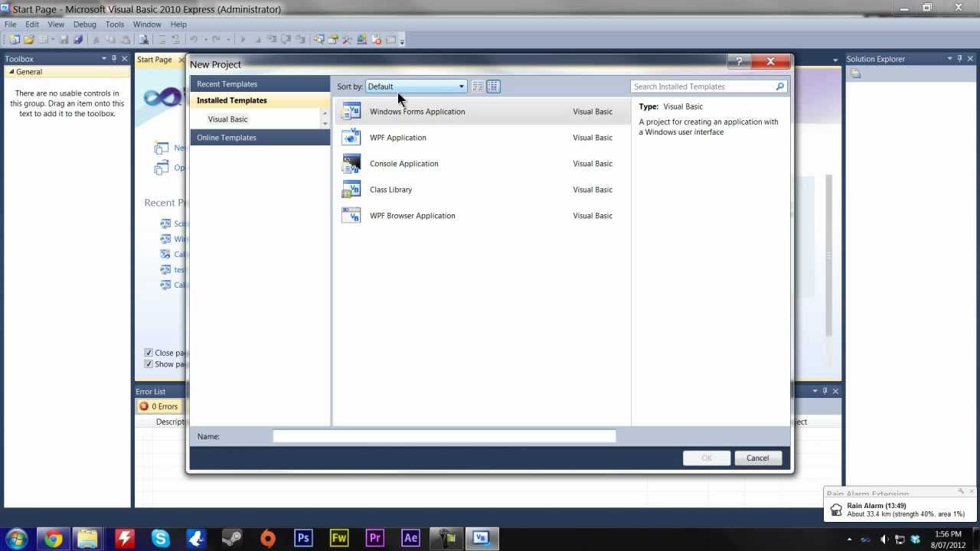Select Installed Templates category
The width and height of the screenshot is (980, 551).
coord(260,100)
